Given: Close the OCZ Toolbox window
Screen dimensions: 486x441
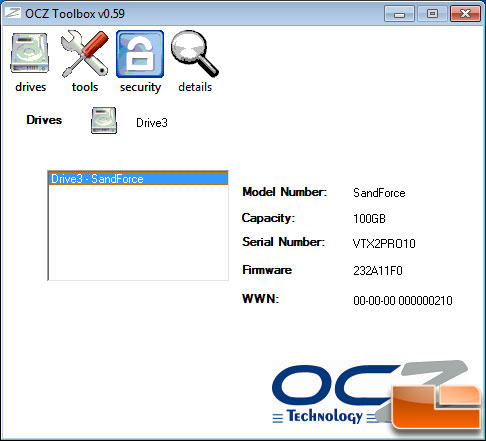Looking at the screenshot, I should [x=465, y=14].
